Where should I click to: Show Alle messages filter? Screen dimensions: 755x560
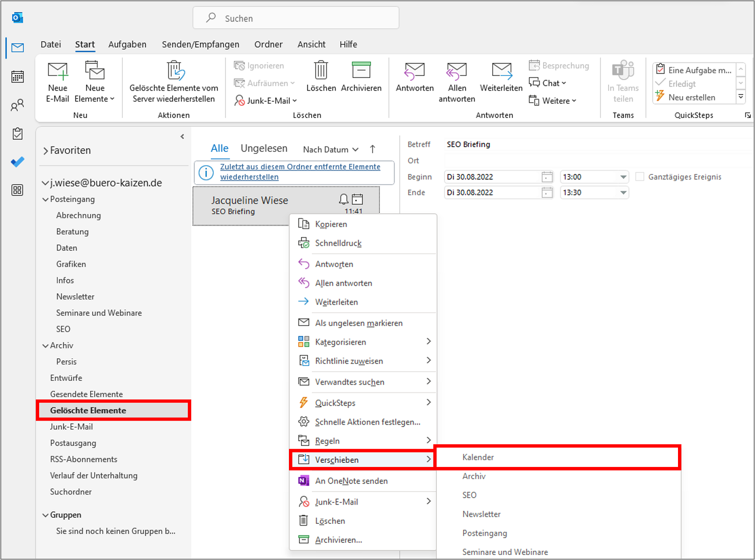point(219,148)
